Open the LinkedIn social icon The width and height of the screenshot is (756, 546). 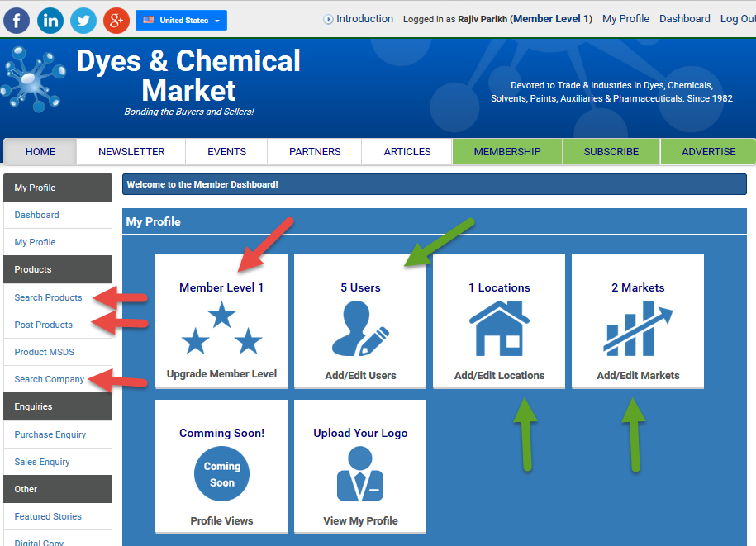coord(50,21)
